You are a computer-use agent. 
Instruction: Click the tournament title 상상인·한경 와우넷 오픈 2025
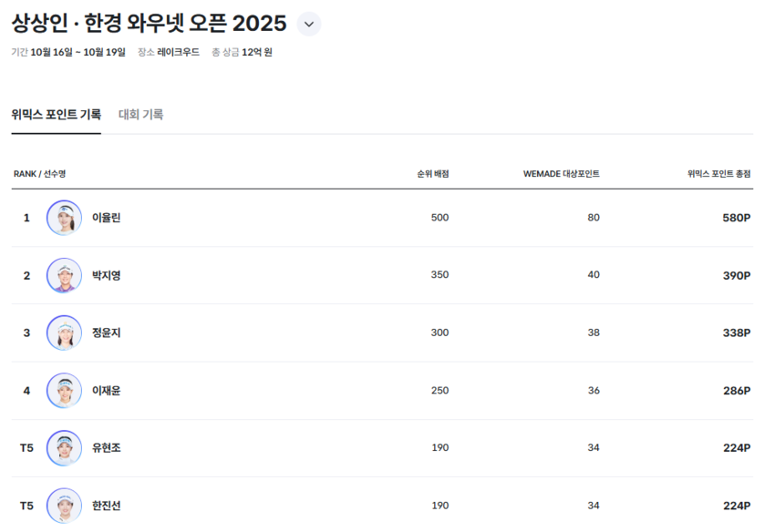point(149,24)
